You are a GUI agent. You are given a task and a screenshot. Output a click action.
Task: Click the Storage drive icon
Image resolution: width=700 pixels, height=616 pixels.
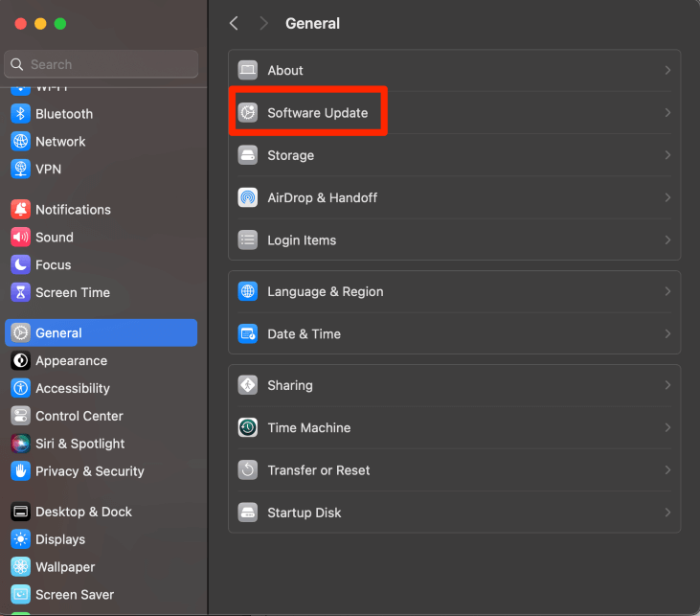tap(248, 155)
